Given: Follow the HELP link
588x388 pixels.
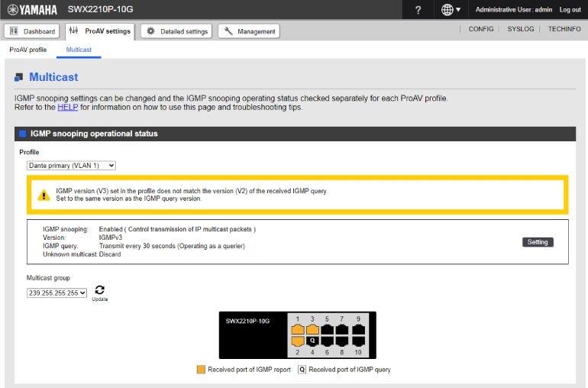Looking at the screenshot, I should click(68, 107).
